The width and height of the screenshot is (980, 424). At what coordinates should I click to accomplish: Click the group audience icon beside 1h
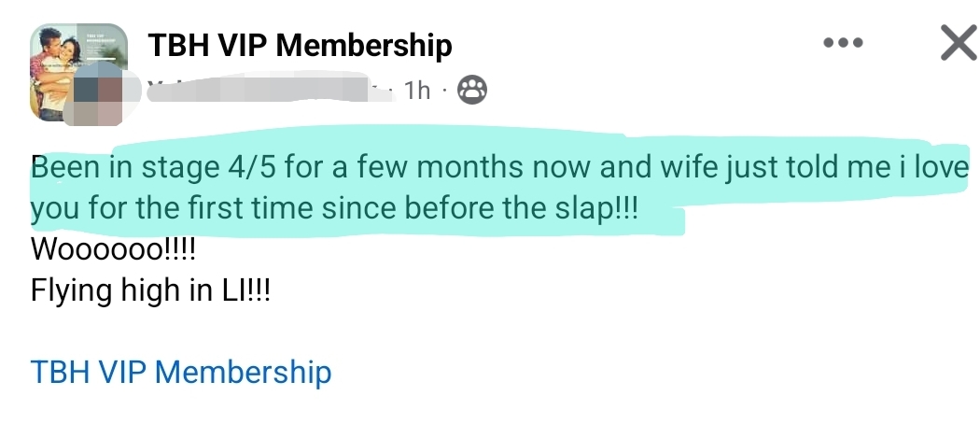coord(474,90)
